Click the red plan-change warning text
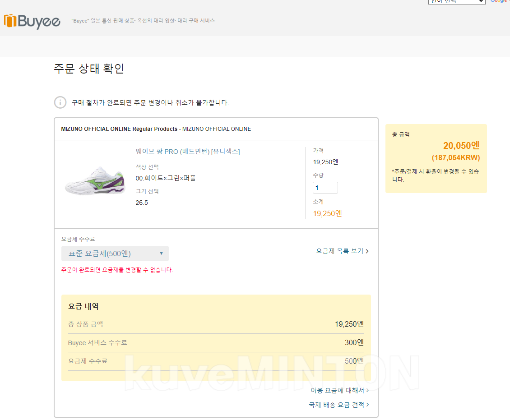This screenshot has height=420, width=510. pos(117,270)
